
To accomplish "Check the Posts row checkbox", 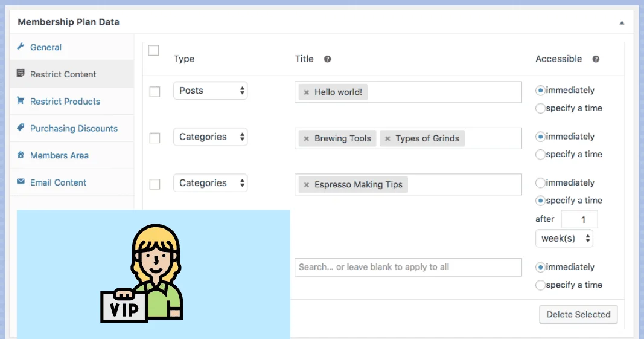I will coord(155,92).
